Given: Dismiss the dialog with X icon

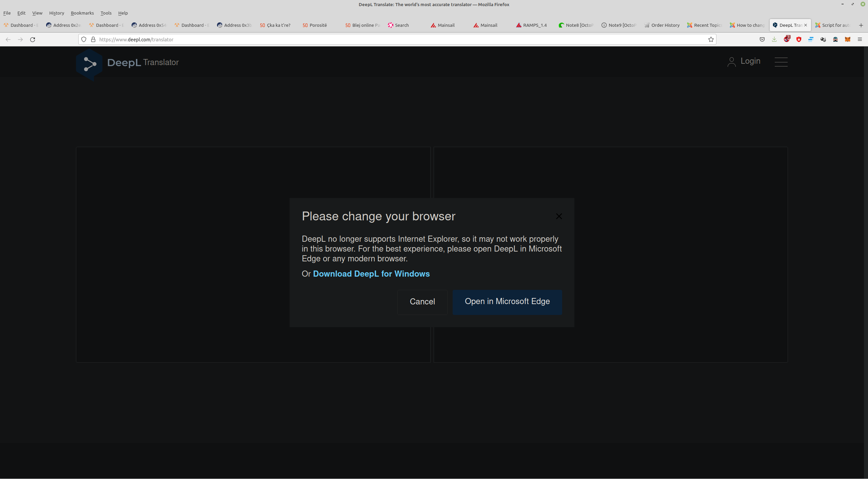Looking at the screenshot, I should click(x=559, y=216).
